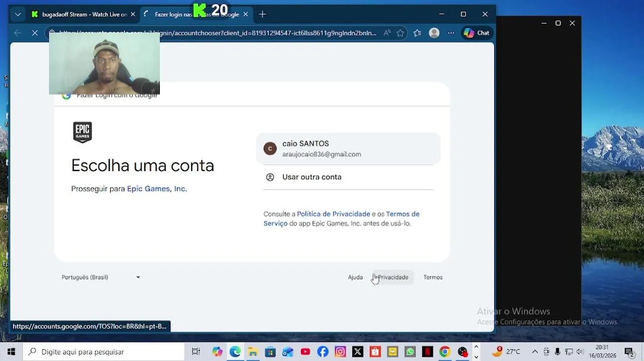The height and width of the screenshot is (361, 644).
Task: Open Copilot from the taskbar
Action: 217,352
